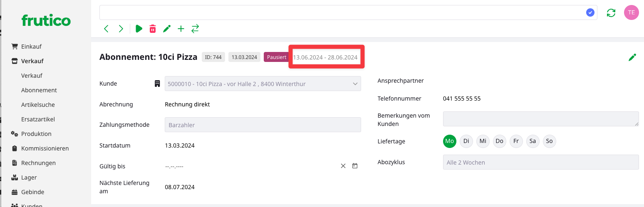Clear the Gültig bis date with X
Screen dimensions: 644x207
click(x=343, y=166)
